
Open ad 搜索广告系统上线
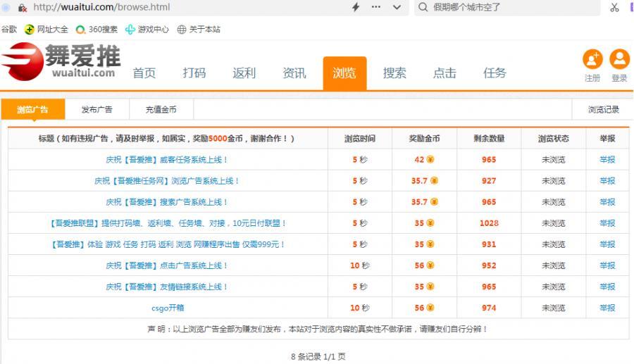(166, 201)
